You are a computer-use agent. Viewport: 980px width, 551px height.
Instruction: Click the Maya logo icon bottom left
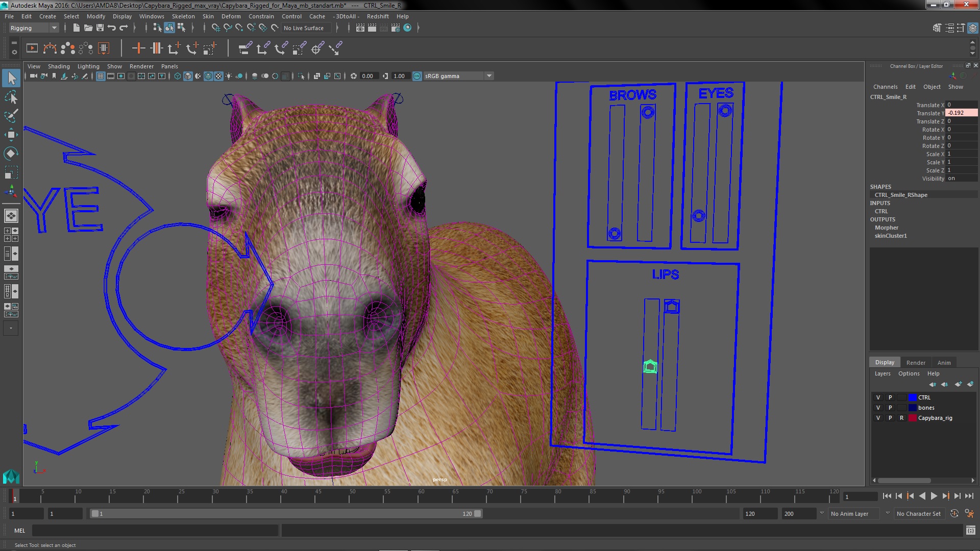click(x=11, y=477)
